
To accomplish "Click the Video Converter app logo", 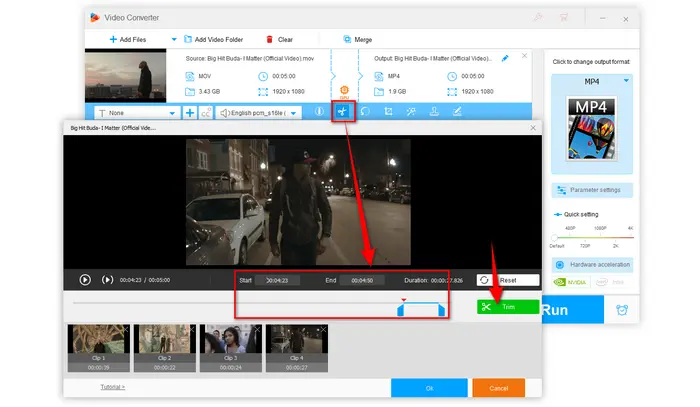I will coord(95,18).
